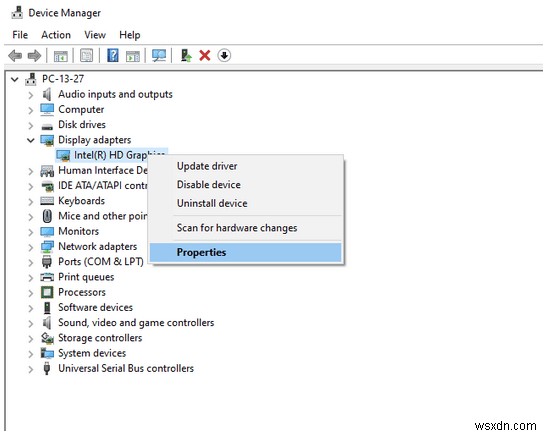Click Show/Hide Console Tree toolbar icon
Image resolution: width=548 pixels, height=436 pixels.
click(x=60, y=56)
